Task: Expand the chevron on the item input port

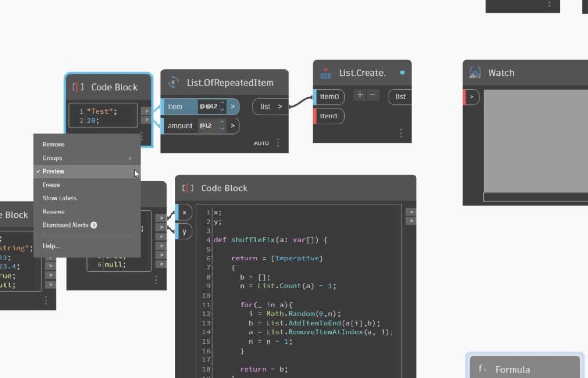Action: pyautogui.click(x=233, y=106)
